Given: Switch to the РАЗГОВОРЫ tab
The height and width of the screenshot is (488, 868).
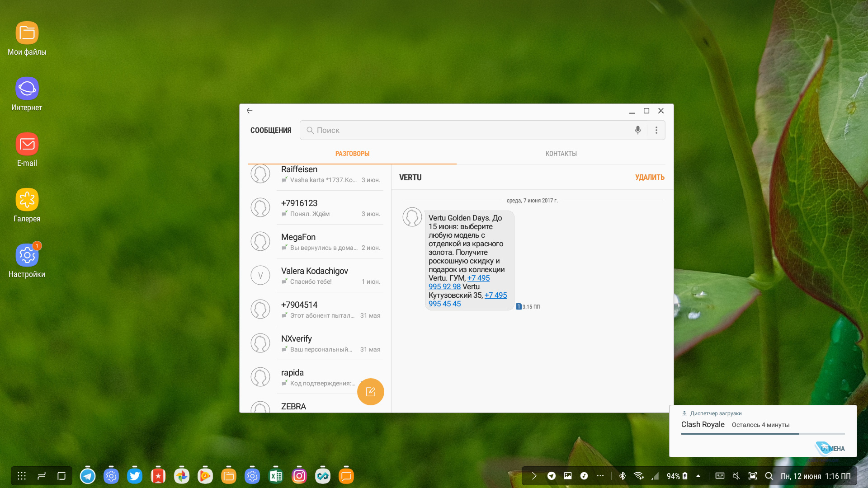Looking at the screenshot, I should [352, 154].
